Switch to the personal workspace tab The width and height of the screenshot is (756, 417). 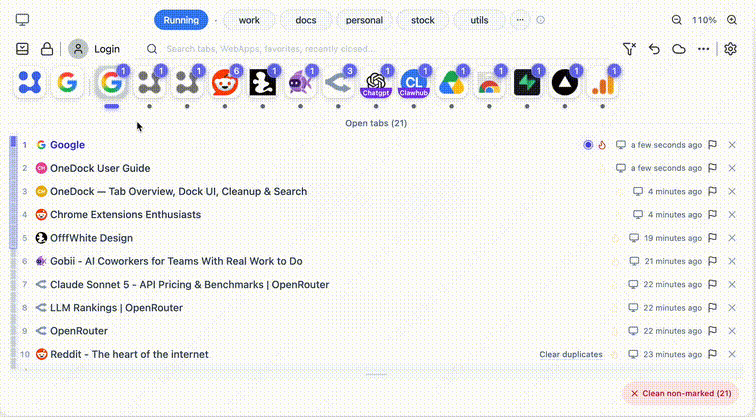(x=364, y=20)
